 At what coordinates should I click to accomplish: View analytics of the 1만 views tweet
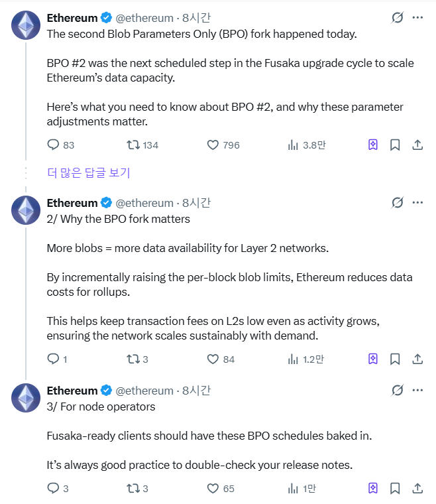point(292,489)
